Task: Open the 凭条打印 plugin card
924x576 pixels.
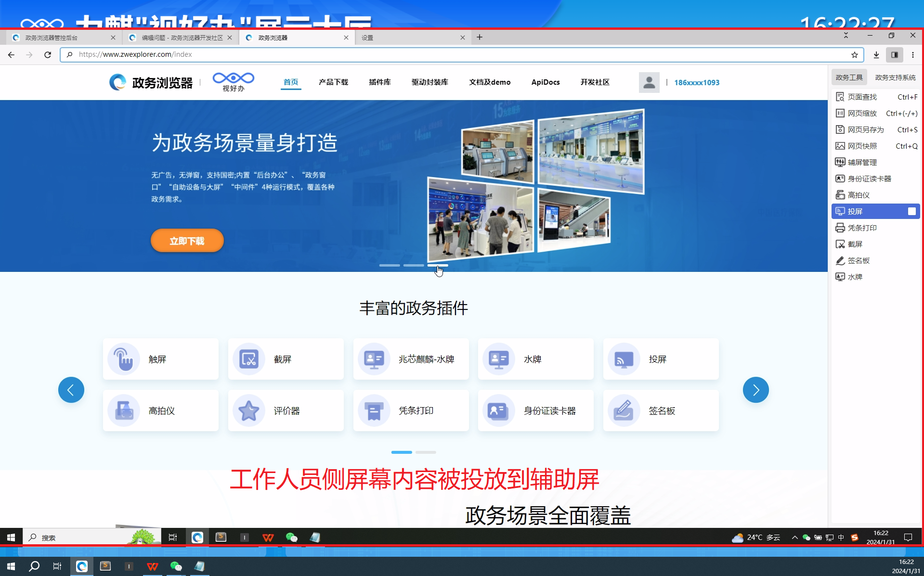Action: point(411,411)
